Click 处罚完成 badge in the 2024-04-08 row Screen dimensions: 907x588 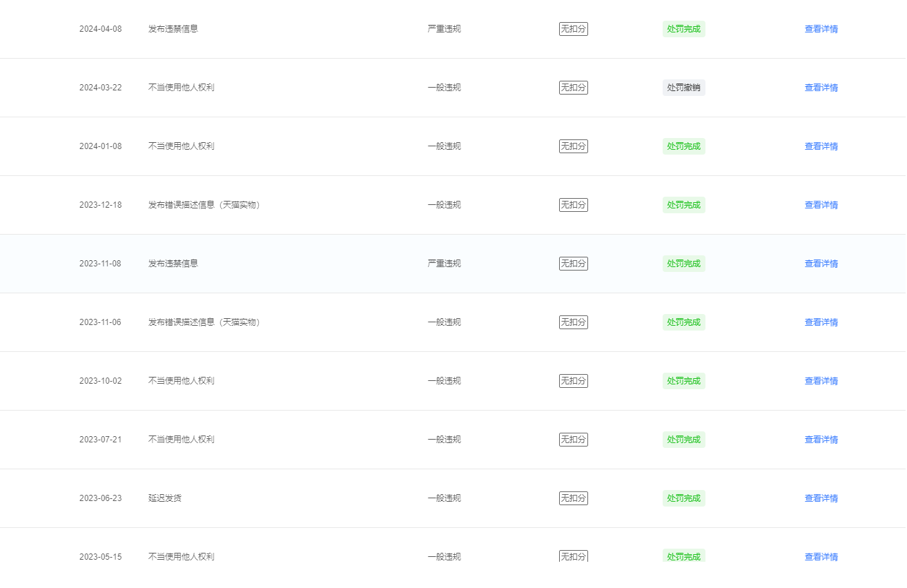tap(683, 29)
